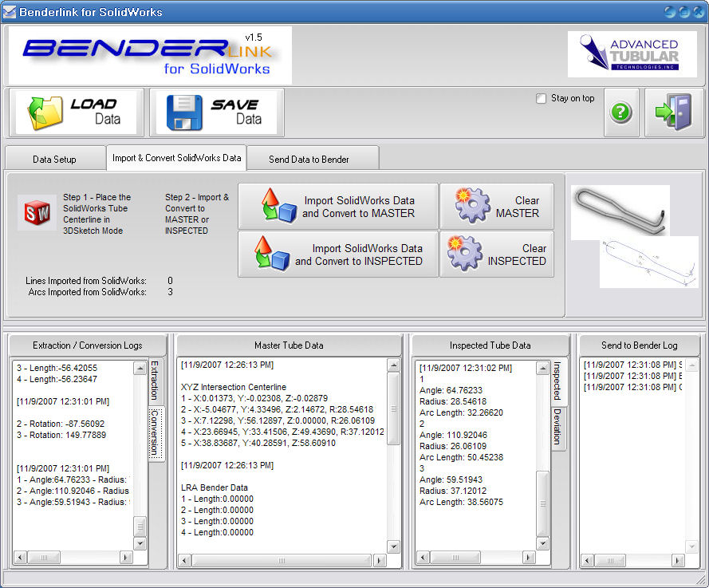Select the vertical Deviation tab
Screen dimensions: 709x588
point(557,428)
